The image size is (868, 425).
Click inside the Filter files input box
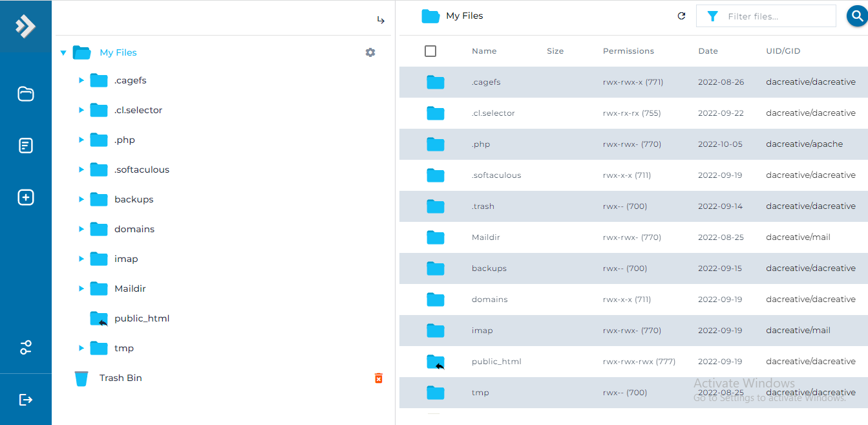click(769, 16)
